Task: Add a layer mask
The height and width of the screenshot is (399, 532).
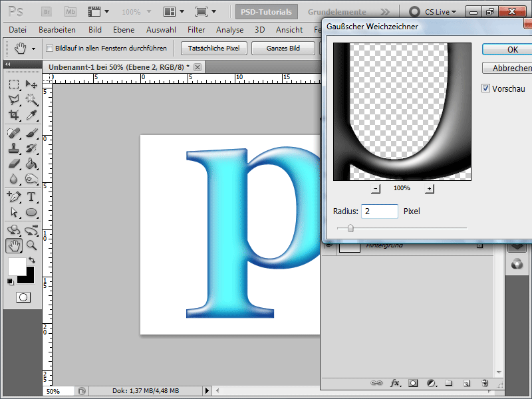Action: 413,383
